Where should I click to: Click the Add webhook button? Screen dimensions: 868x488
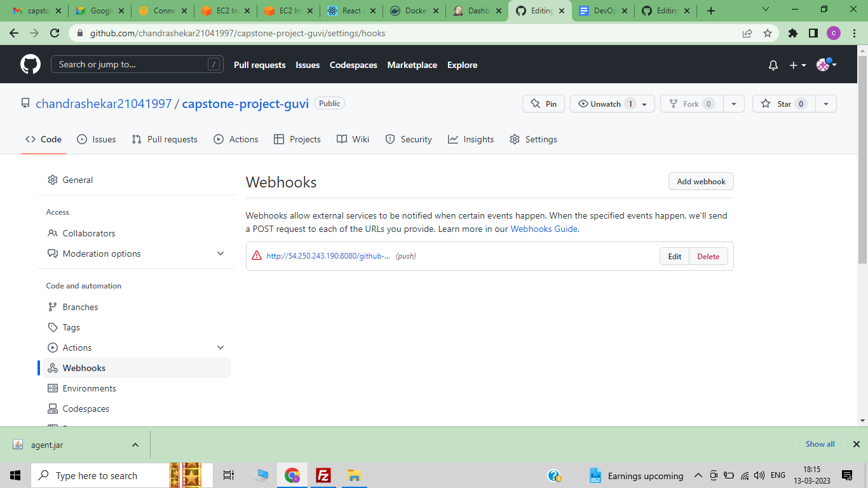pyautogui.click(x=701, y=181)
